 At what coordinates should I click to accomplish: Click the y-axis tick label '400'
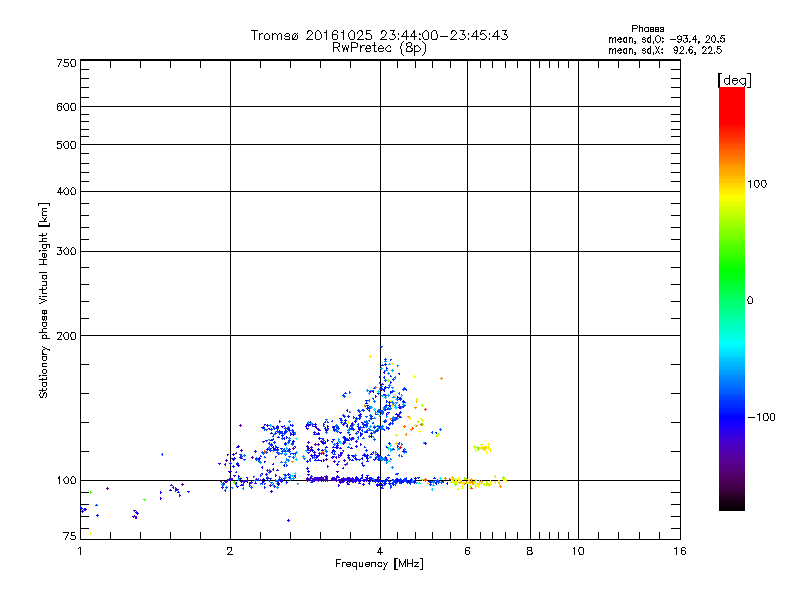[66, 191]
